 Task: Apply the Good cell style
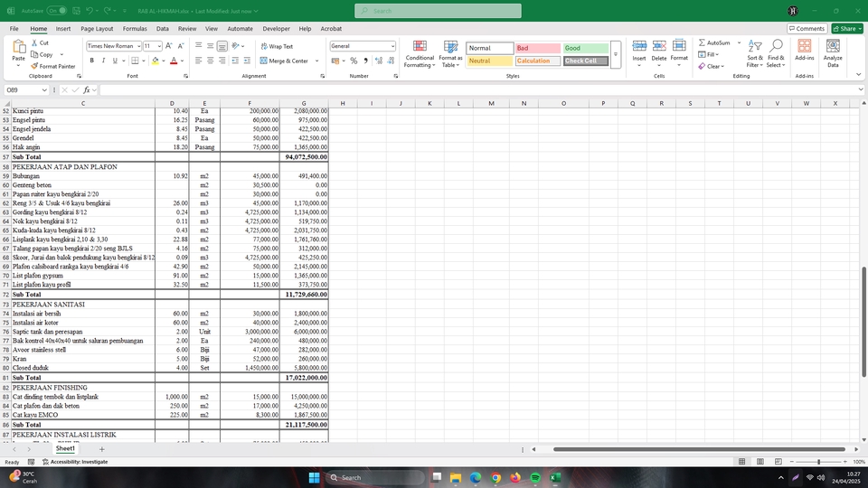586,48
